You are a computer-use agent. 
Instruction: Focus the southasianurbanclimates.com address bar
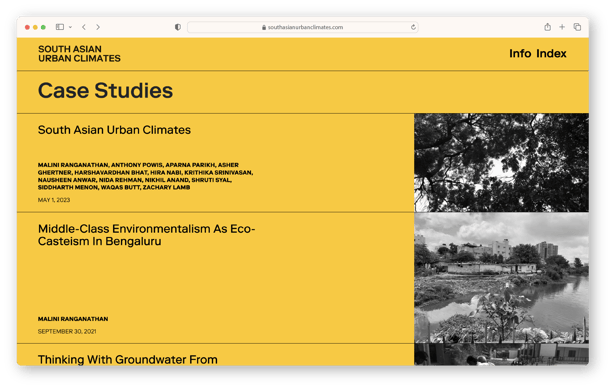(x=303, y=27)
